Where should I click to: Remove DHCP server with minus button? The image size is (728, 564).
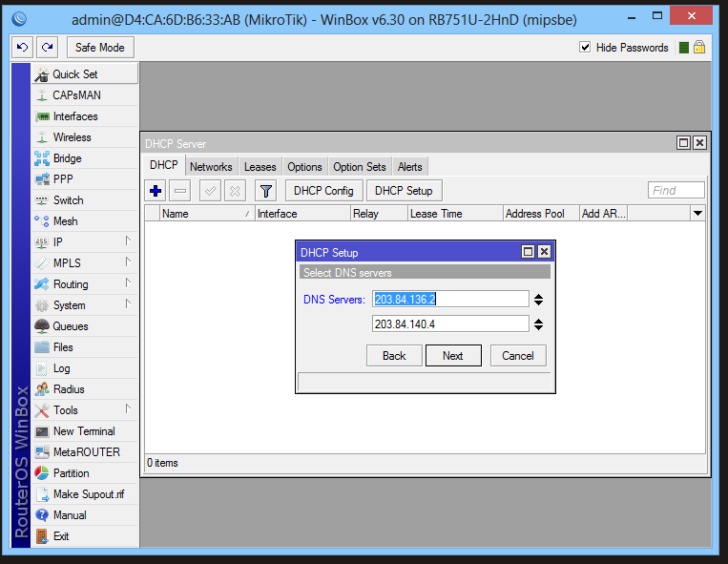click(180, 191)
